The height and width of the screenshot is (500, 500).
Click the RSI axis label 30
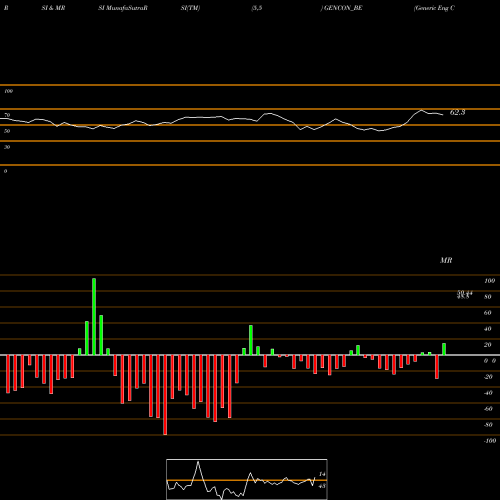click(x=7, y=147)
